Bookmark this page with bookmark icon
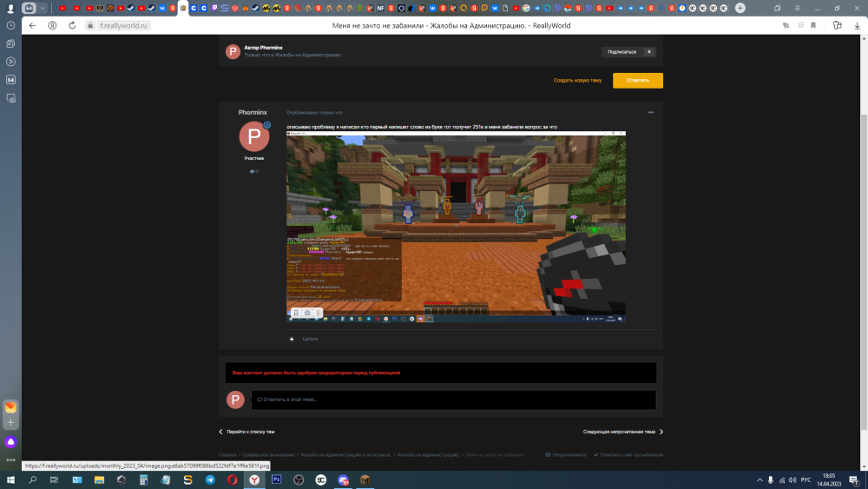 [x=813, y=25]
